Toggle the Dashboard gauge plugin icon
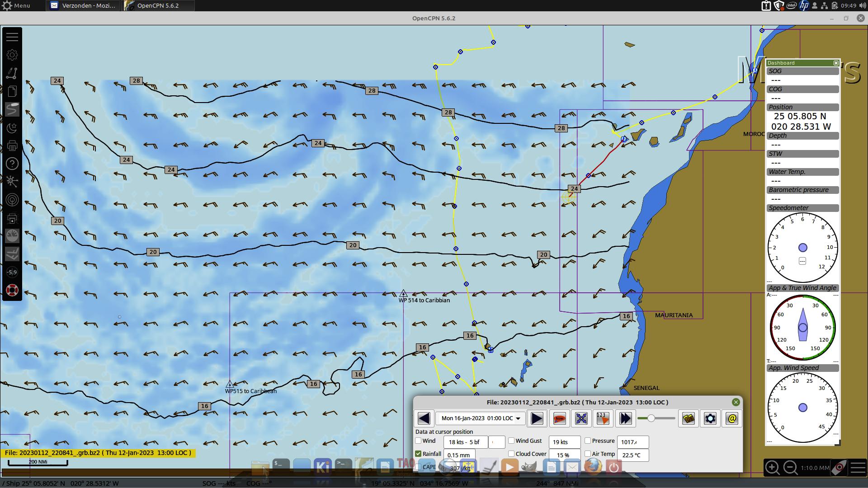868x488 pixels. click(x=12, y=236)
